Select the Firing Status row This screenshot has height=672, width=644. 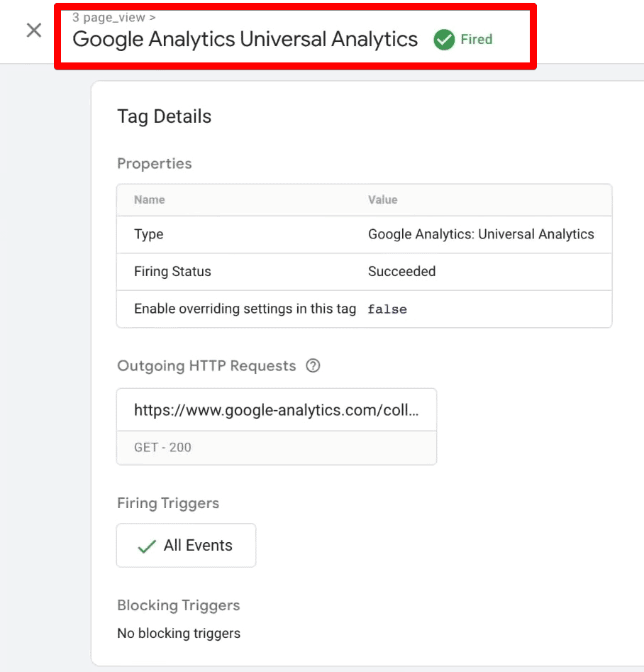point(365,272)
